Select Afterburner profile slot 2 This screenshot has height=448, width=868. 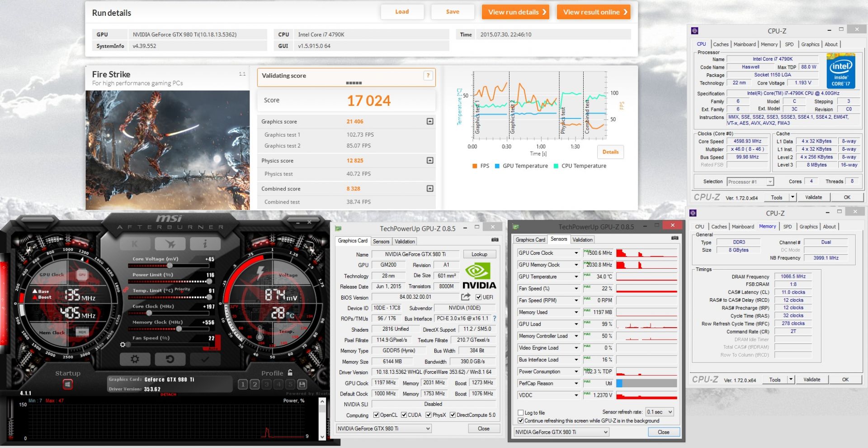(255, 385)
